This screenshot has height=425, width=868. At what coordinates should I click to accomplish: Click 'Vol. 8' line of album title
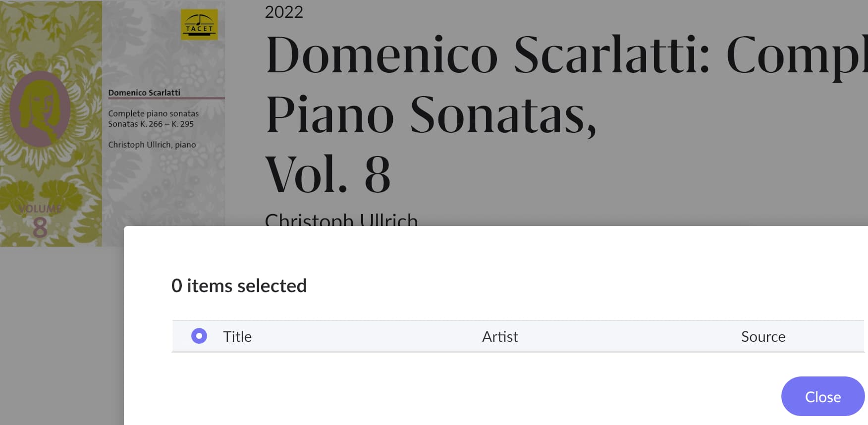328,174
